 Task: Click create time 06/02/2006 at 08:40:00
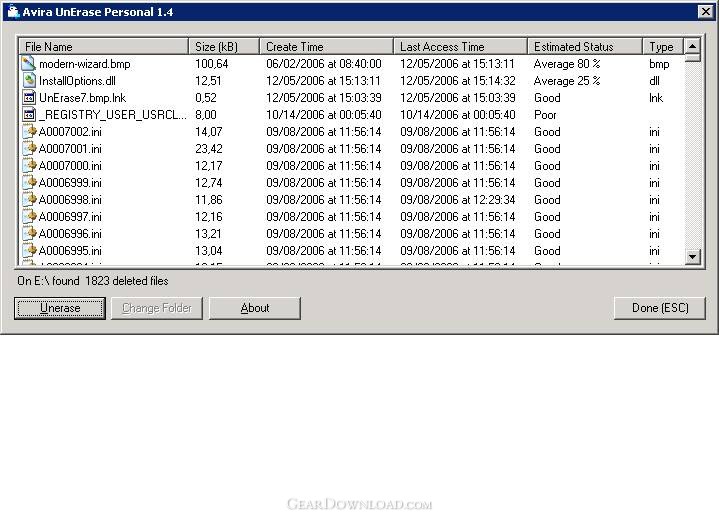coord(324,64)
